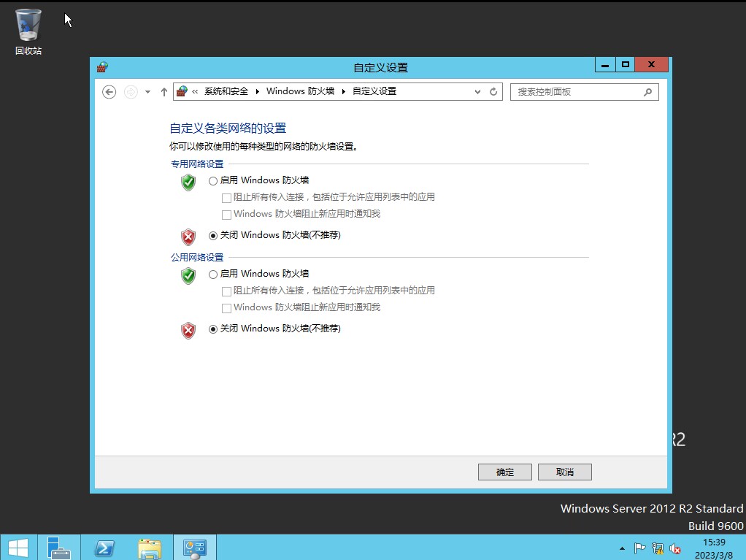Screen dimensions: 746x560
Task: Open recent locations dropdown arrow
Action: (x=148, y=92)
